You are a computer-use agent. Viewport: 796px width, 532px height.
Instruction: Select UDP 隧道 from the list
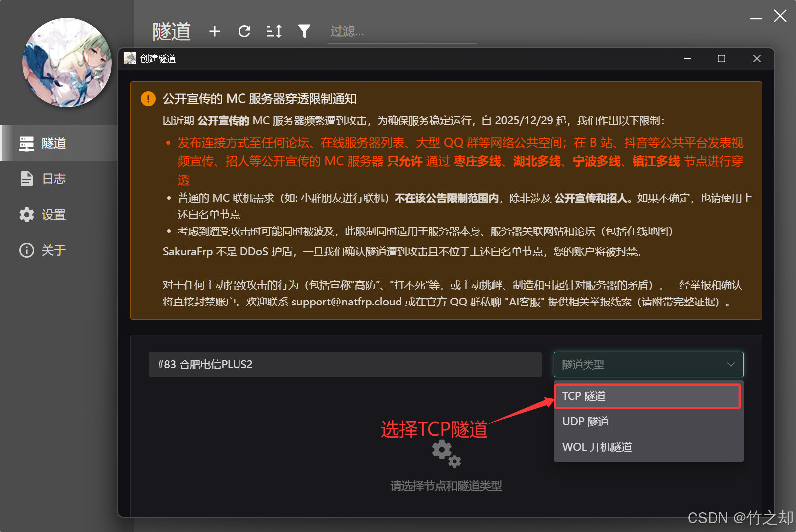pyautogui.click(x=647, y=421)
